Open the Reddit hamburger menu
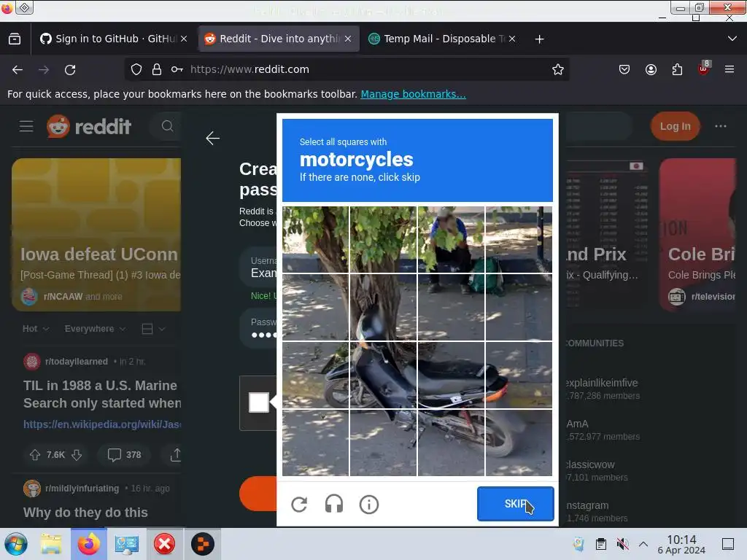The image size is (747, 560). click(26, 127)
